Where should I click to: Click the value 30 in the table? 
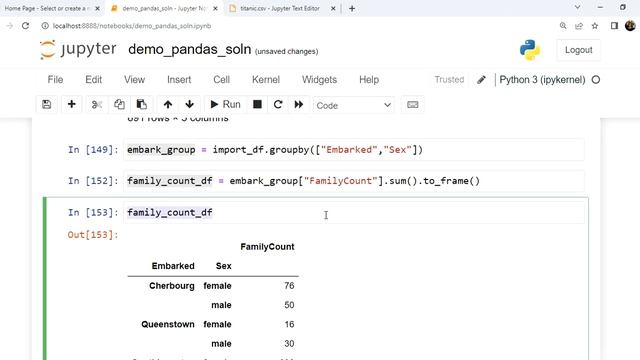[x=289, y=344]
